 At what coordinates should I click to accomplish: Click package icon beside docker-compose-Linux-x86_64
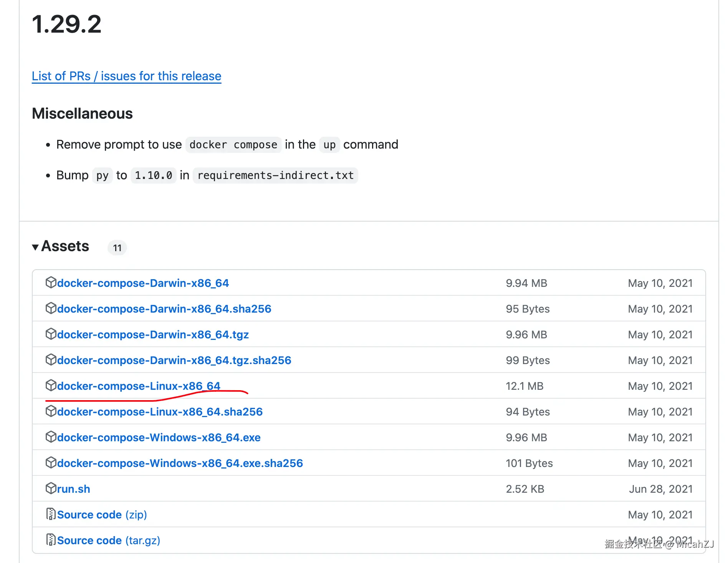(51, 385)
